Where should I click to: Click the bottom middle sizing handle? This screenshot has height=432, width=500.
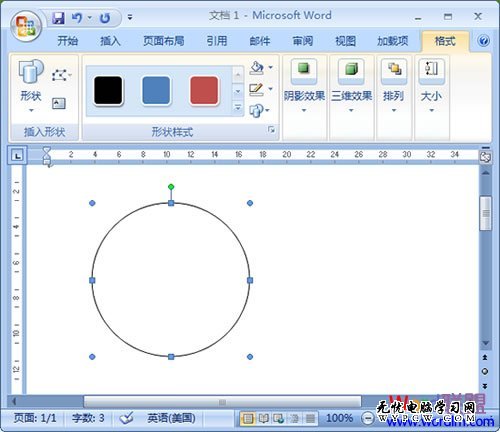[171, 357]
